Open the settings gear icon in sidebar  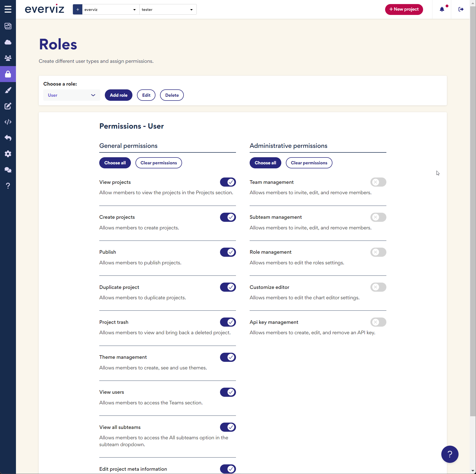pyautogui.click(x=8, y=154)
